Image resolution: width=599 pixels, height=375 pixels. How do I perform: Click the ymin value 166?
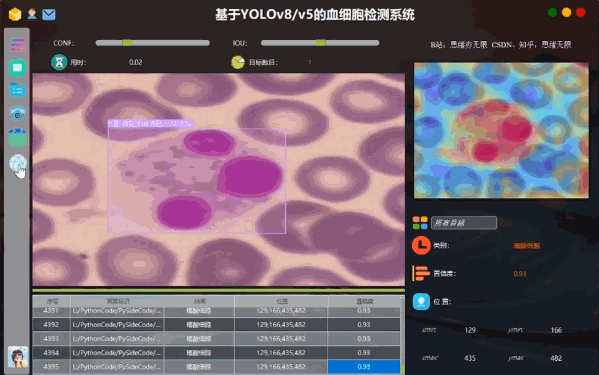pos(556,330)
